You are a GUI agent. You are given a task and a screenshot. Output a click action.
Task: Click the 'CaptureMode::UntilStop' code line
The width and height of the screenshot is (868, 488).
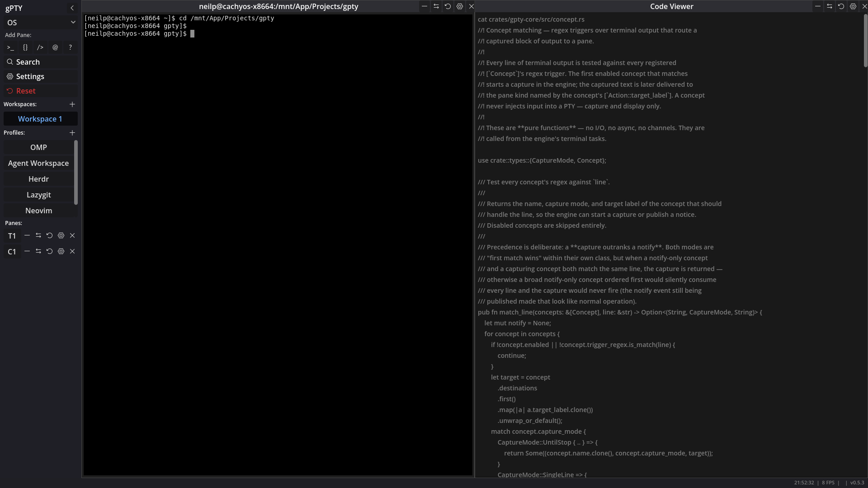point(547,442)
